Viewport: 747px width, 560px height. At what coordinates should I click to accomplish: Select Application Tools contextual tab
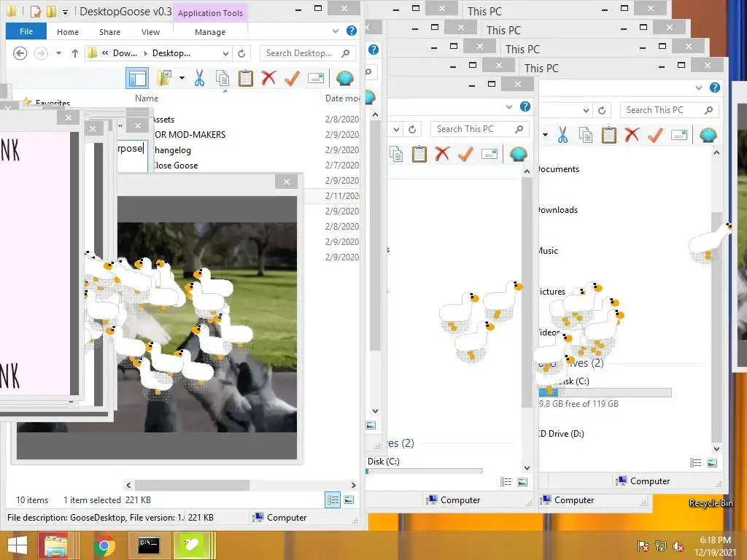[x=210, y=13]
